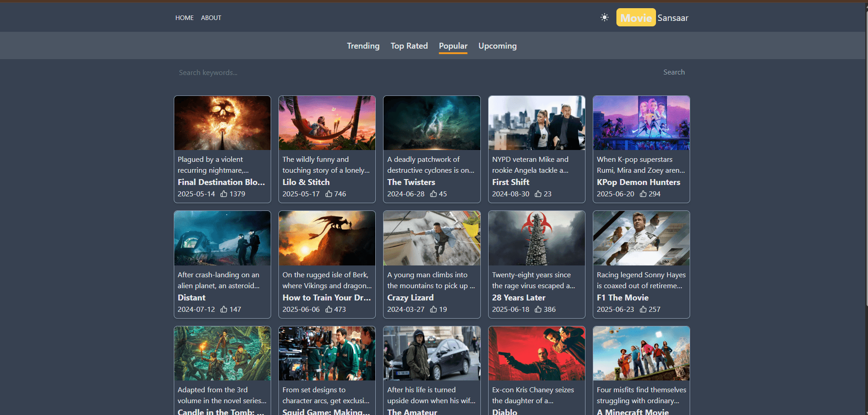
Task: Open the 28 Years Later poster thumbnail
Action: (x=537, y=238)
